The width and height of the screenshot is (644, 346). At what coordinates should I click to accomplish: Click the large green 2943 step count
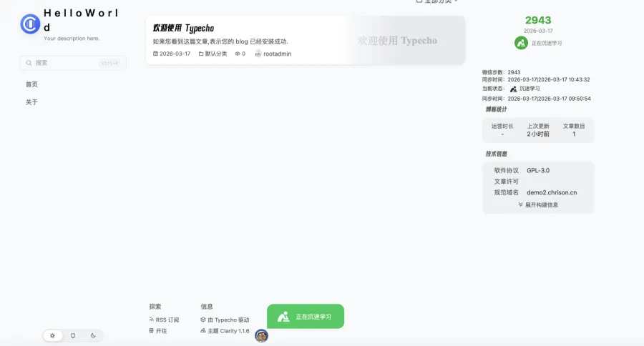[538, 20]
